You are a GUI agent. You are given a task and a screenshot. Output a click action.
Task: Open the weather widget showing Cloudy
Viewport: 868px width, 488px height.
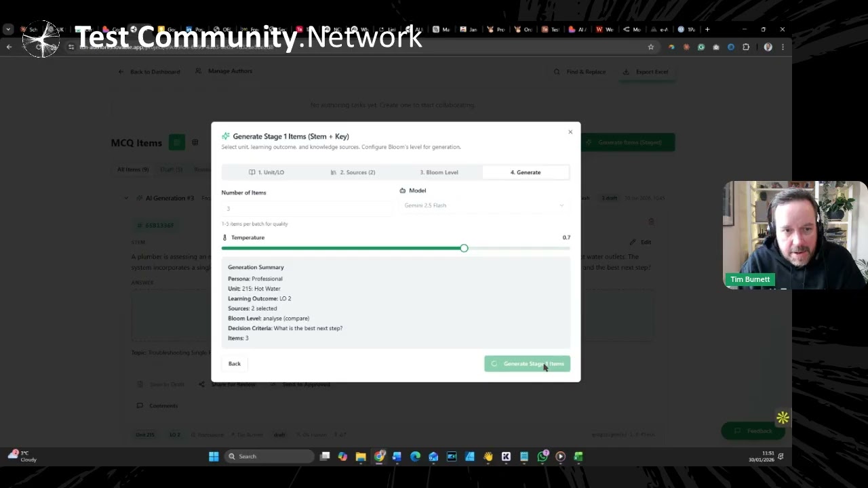coord(23,456)
